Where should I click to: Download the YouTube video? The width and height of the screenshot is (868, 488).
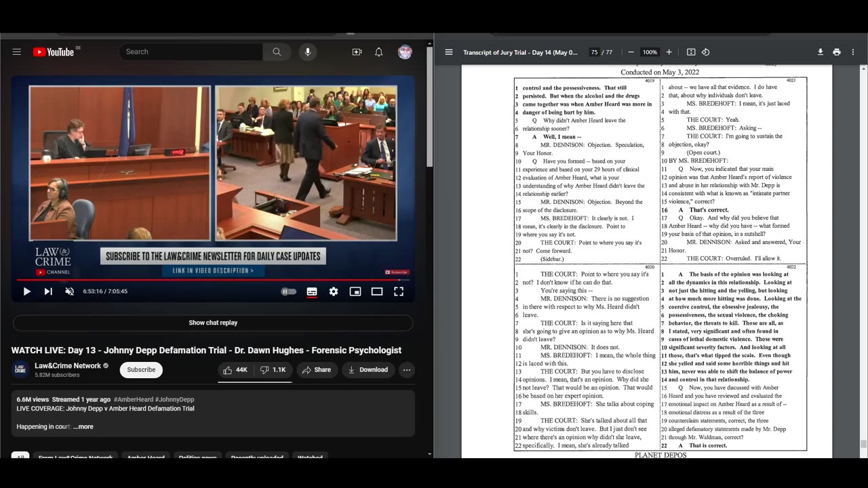368,369
